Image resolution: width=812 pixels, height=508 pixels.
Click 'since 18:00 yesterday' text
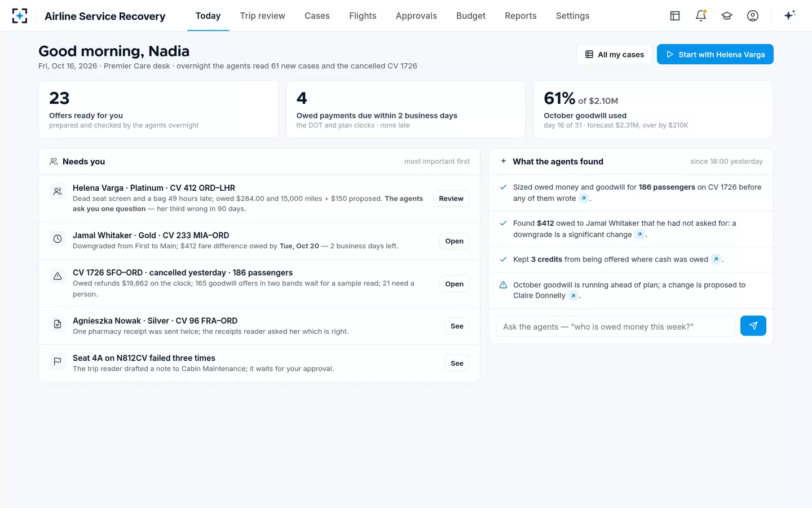coord(726,161)
